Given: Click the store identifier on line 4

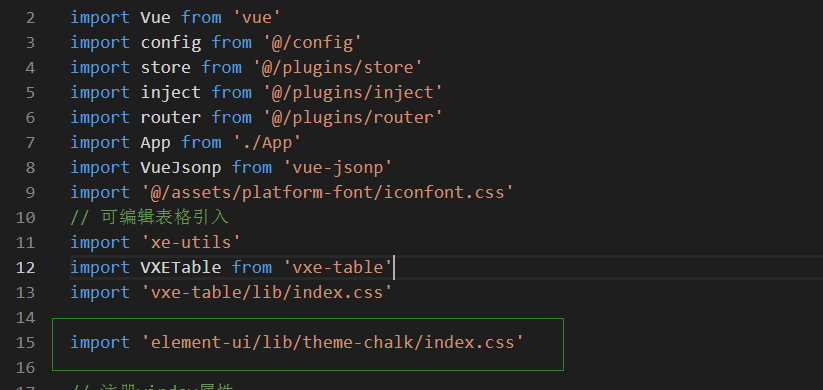Looking at the screenshot, I should [x=165, y=68].
